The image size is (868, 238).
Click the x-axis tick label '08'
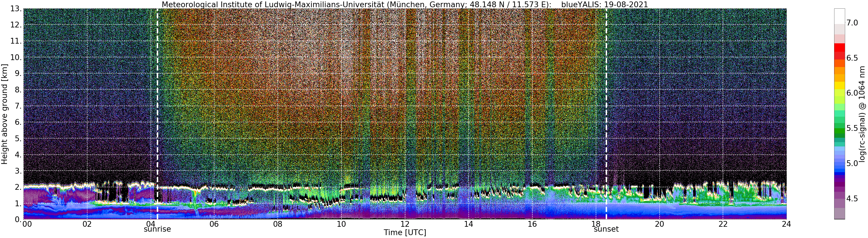coord(278,224)
